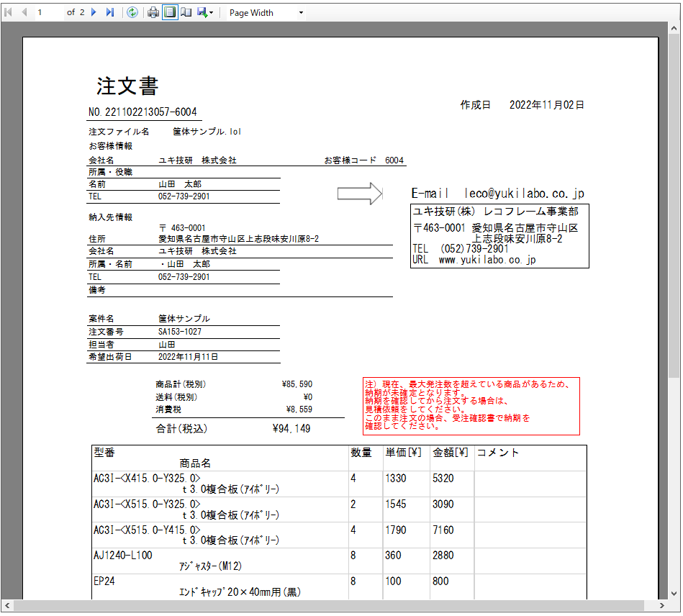Click the 型番 column header
Image resolution: width=683 pixels, height=616 pixels.
coord(104,453)
